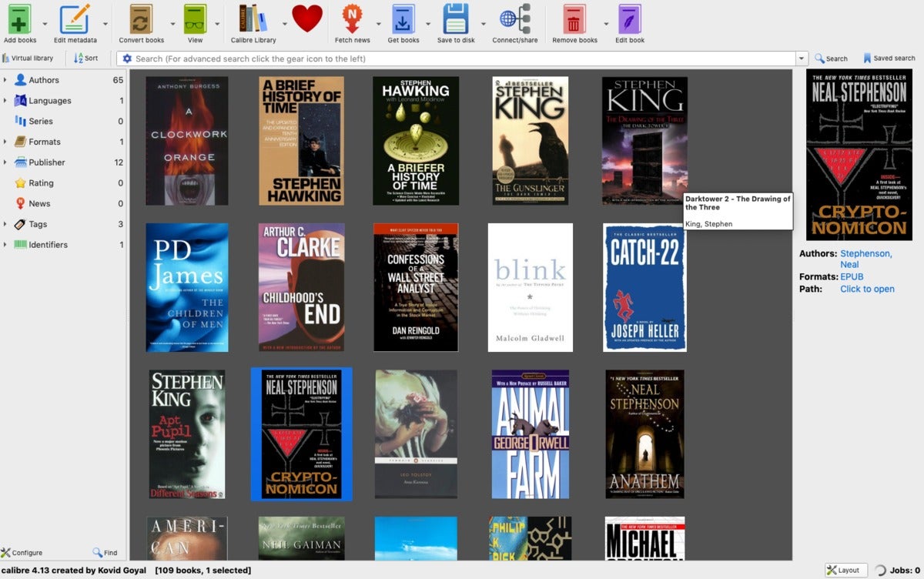Click the Add books icon
This screenshot has height=579, width=924.
tap(19, 18)
